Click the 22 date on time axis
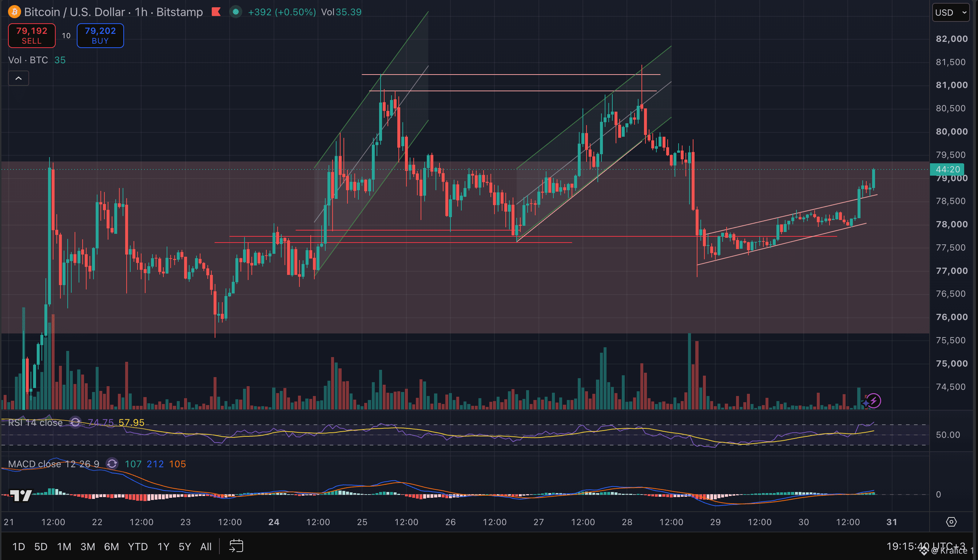Screen dimensions: 978x560 tap(98, 522)
